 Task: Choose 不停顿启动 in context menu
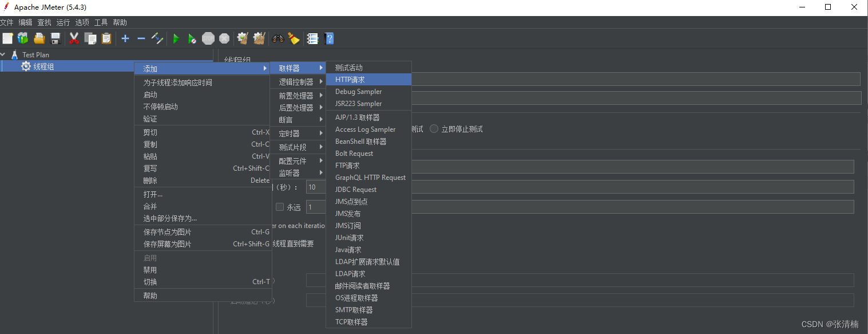point(202,107)
